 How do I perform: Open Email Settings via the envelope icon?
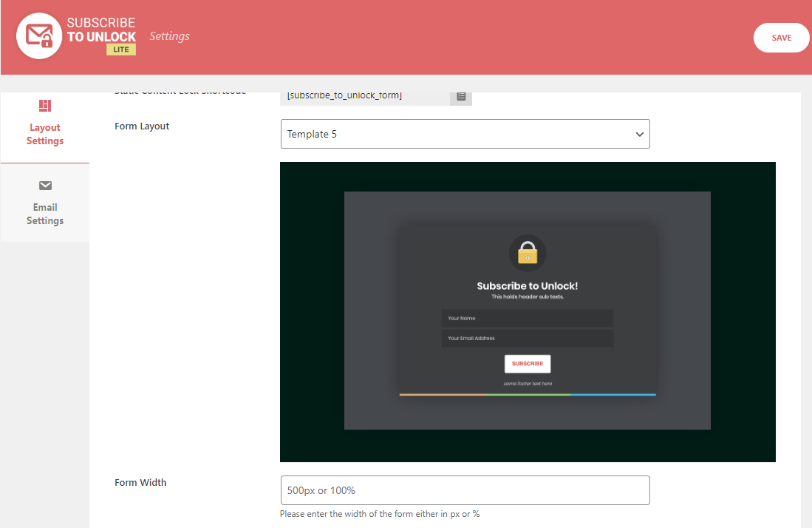45,186
